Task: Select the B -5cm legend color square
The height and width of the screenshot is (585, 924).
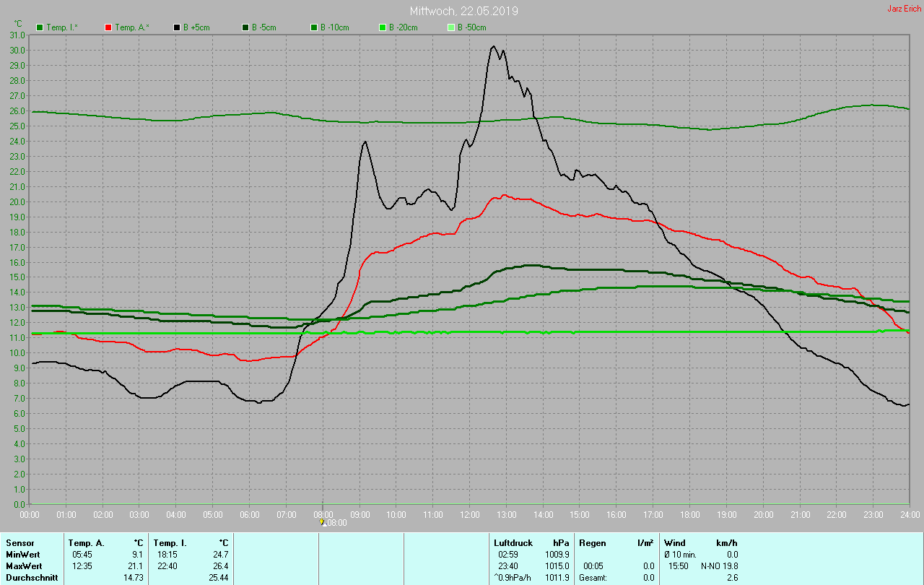Action: [x=245, y=27]
